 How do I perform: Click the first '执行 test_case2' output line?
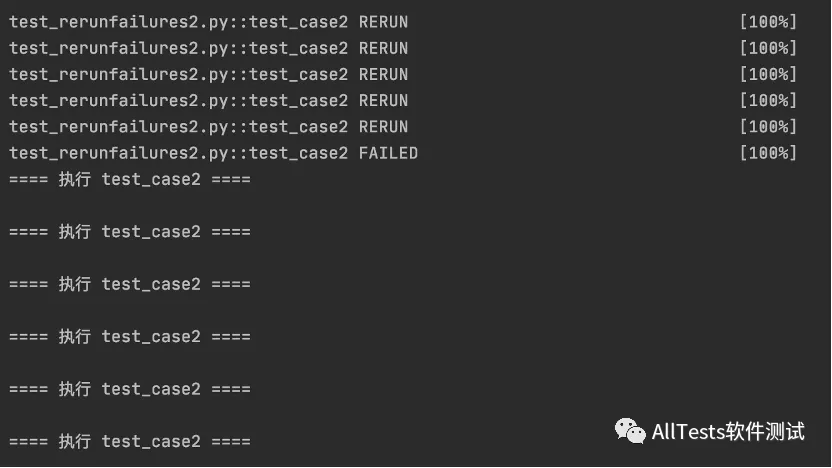point(130,180)
